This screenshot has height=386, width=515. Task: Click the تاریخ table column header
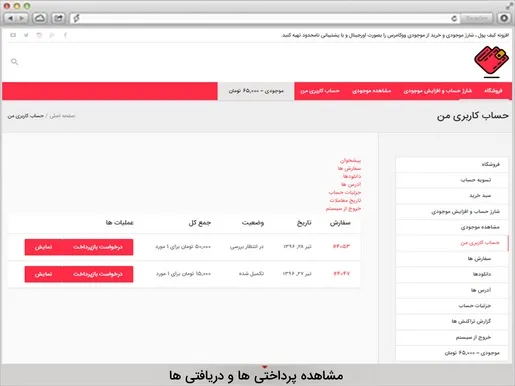(304, 223)
